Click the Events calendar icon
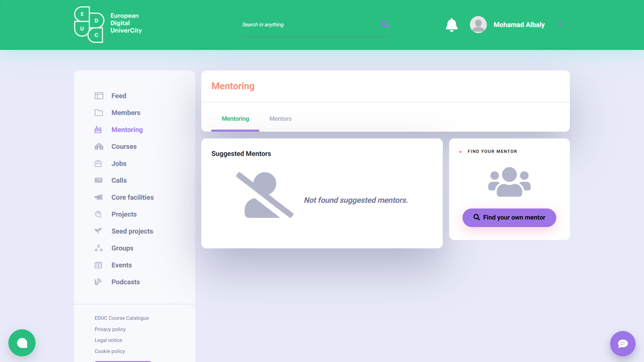Viewport: 644px width, 362px height. pyautogui.click(x=98, y=265)
